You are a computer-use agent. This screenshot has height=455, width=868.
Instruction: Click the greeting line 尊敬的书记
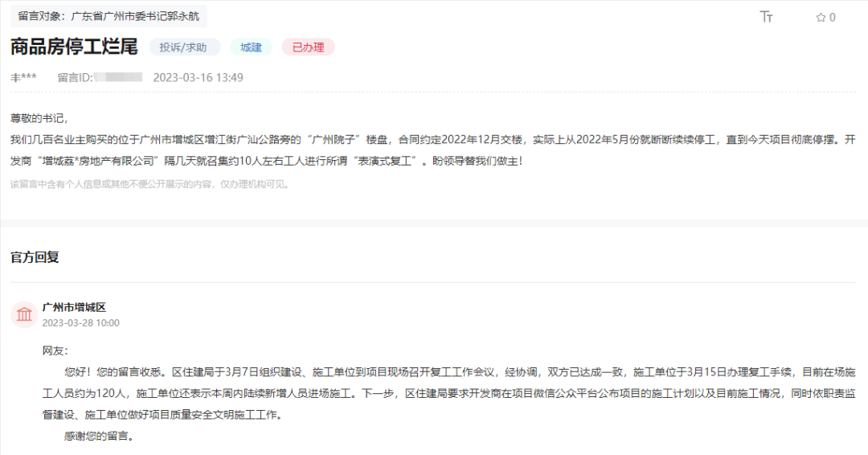tap(39, 118)
